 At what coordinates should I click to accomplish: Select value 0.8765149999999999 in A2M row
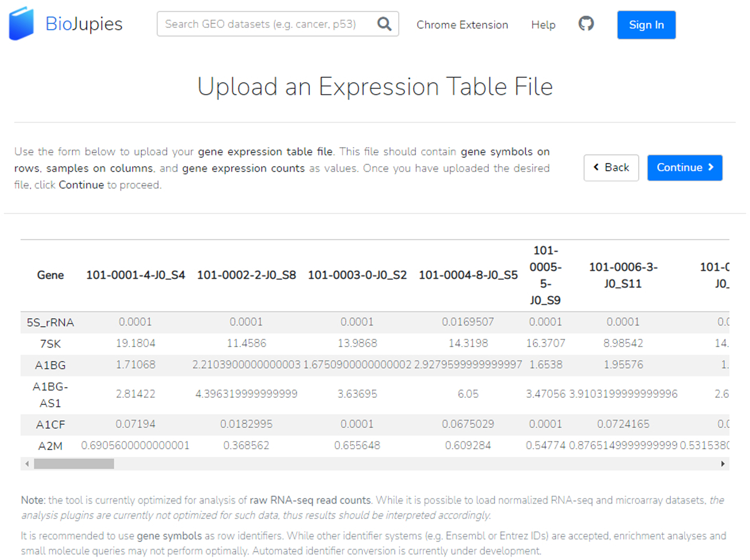[623, 445]
